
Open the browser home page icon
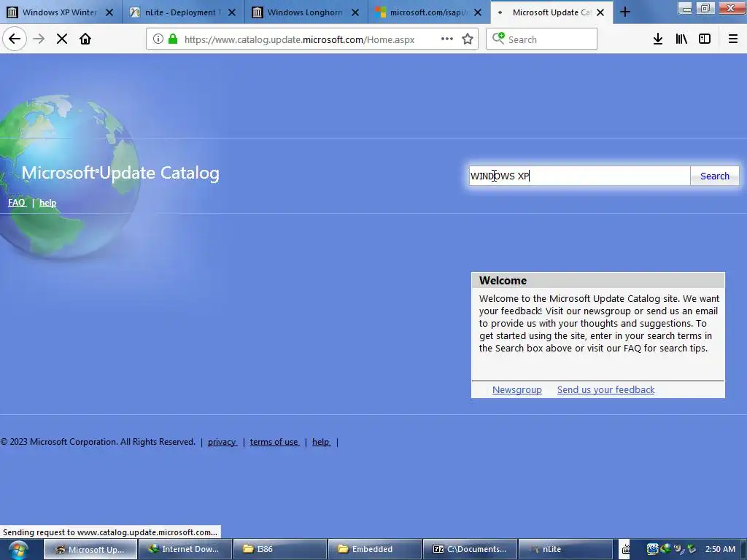[85, 39]
